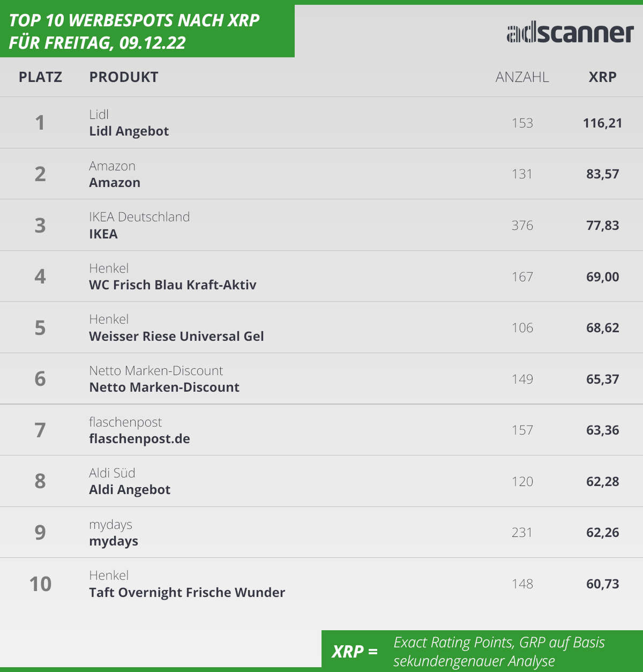Click the XRP definition footer box
The image size is (643, 672).
pos(482,651)
